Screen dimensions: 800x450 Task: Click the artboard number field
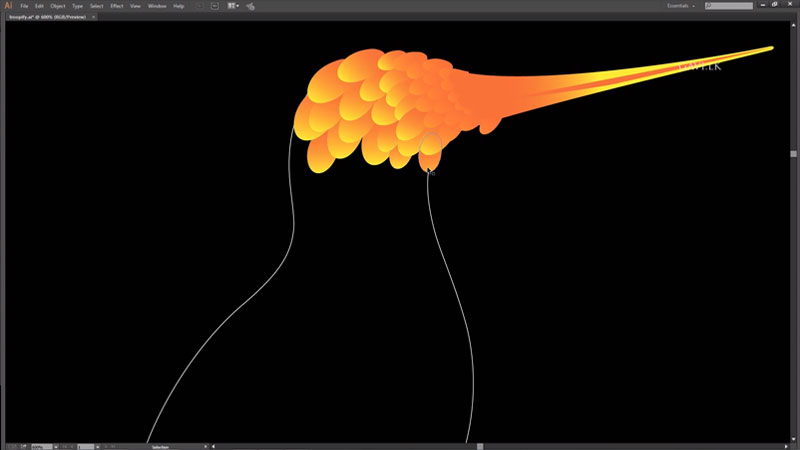tap(86, 447)
